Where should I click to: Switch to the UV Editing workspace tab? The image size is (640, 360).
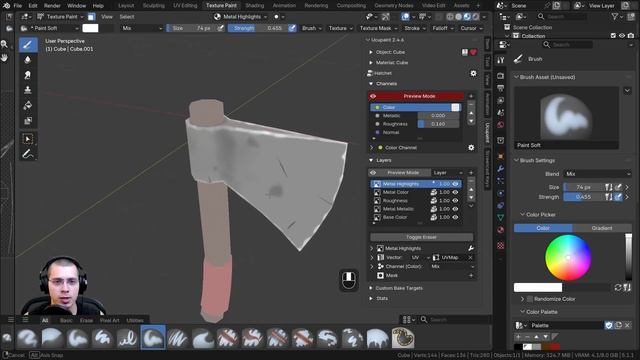pos(185,6)
